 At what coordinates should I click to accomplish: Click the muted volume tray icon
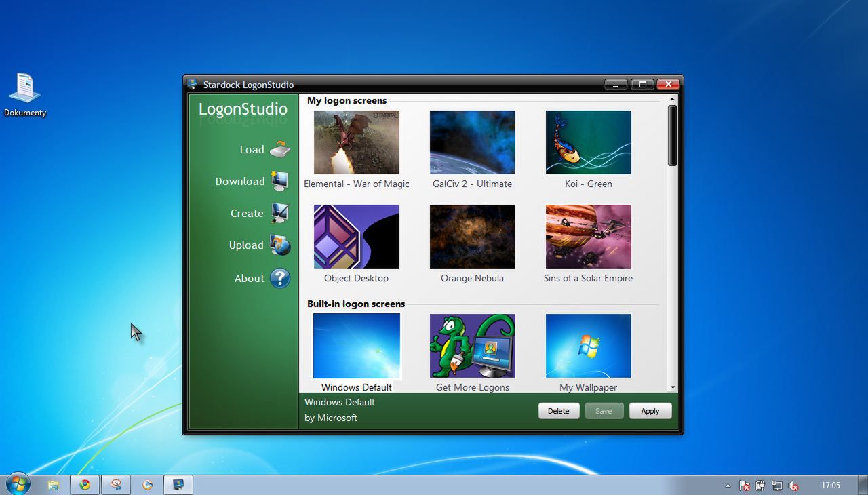(x=793, y=486)
